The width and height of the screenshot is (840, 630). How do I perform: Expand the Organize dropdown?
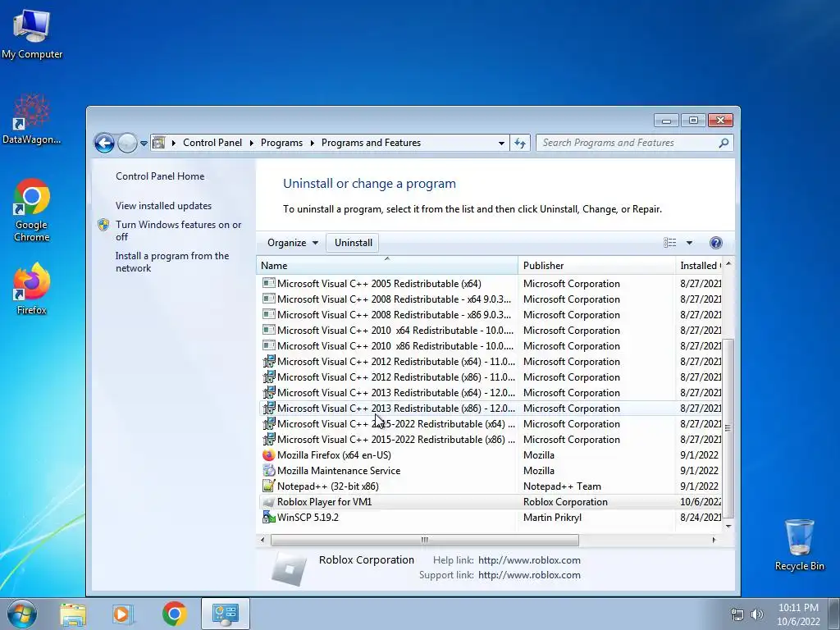click(x=293, y=243)
